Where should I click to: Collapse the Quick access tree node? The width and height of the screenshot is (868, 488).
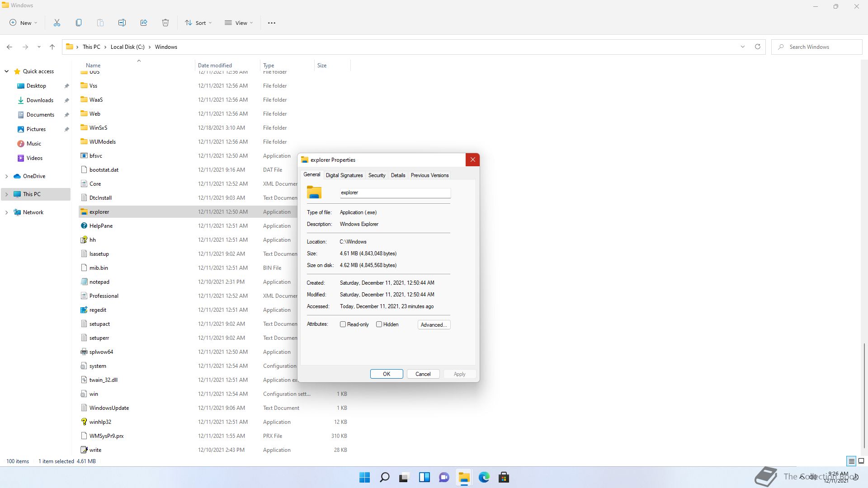coord(6,71)
